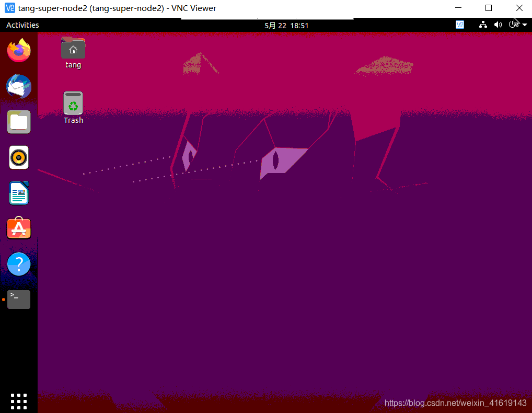532x413 pixels.
Task: Launch Rhythmbox music player
Action: point(19,157)
